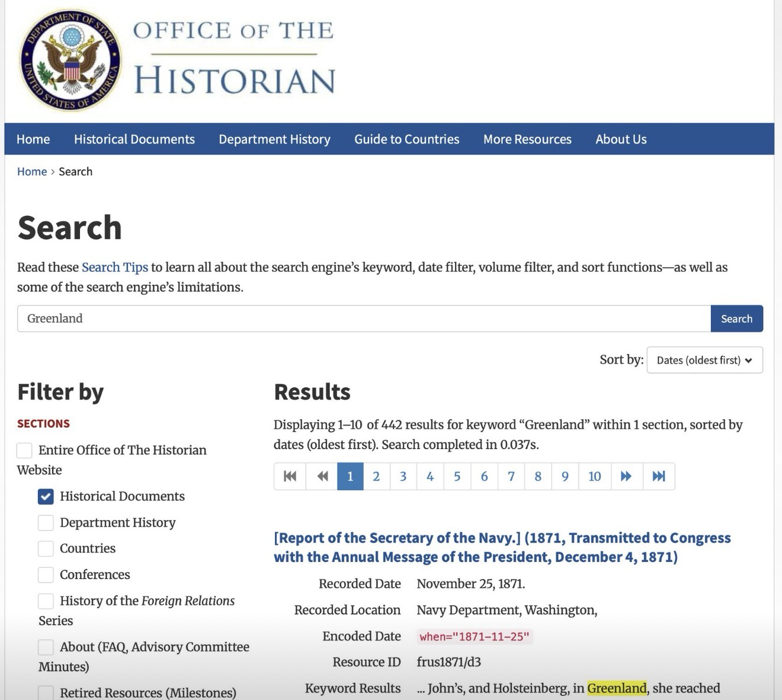Tick the Countries section checkbox
Screen dimensions: 782x700
(x=46, y=548)
